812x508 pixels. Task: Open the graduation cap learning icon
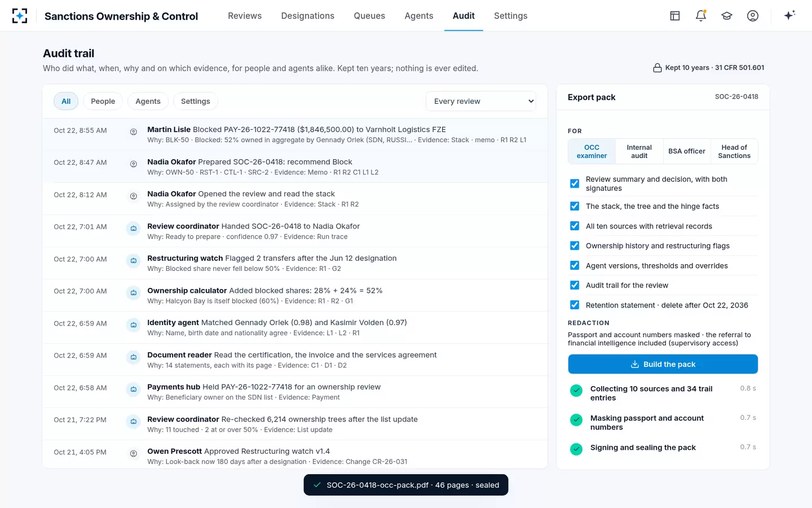(x=727, y=16)
